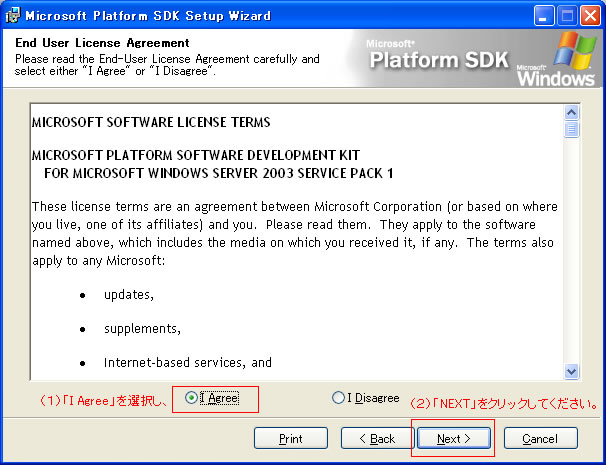Image resolution: width=606 pixels, height=465 pixels.
Task: Click the 'supplements,' bullet item
Action: pos(142,329)
